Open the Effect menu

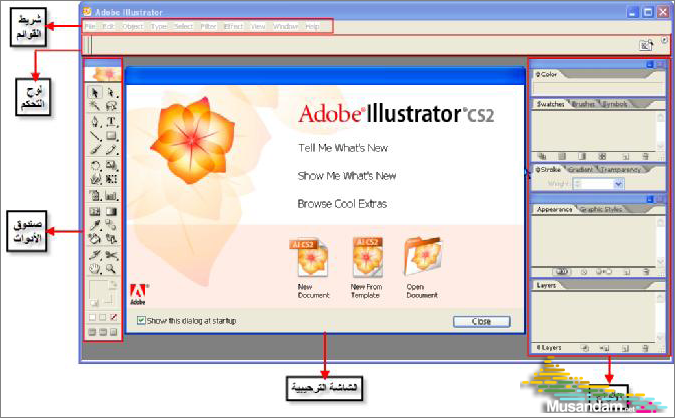pos(233,26)
